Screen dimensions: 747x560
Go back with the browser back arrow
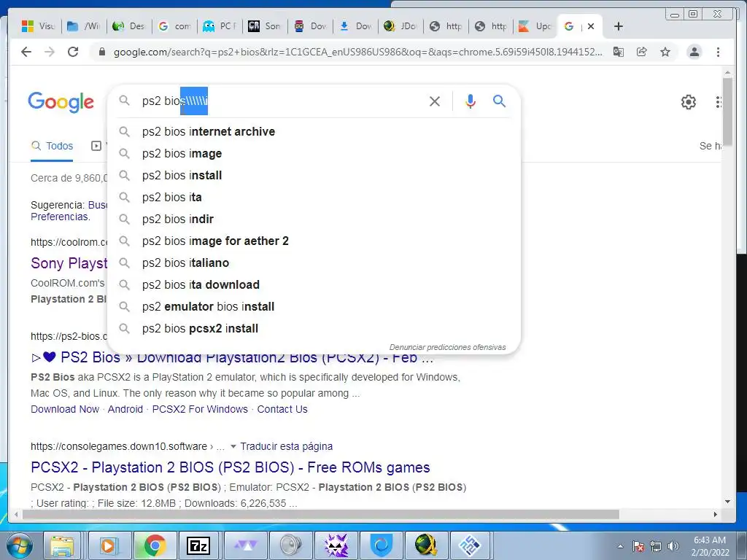tap(26, 52)
